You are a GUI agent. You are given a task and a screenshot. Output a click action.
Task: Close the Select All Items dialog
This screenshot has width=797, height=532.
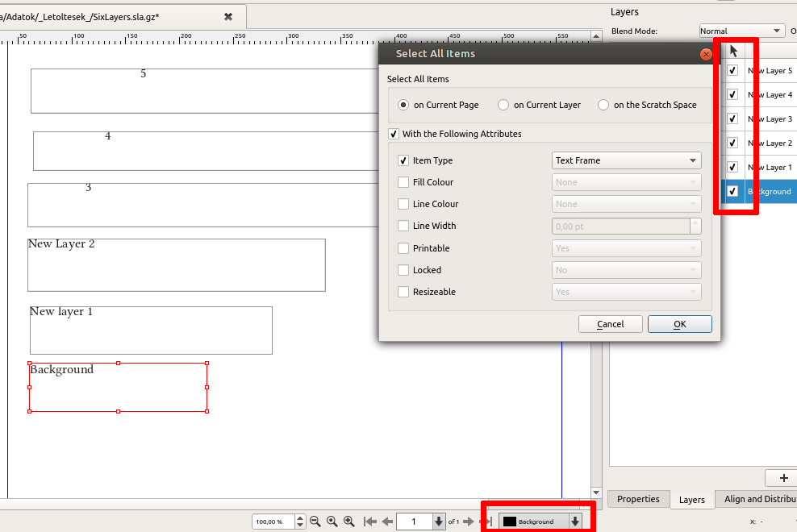point(705,54)
